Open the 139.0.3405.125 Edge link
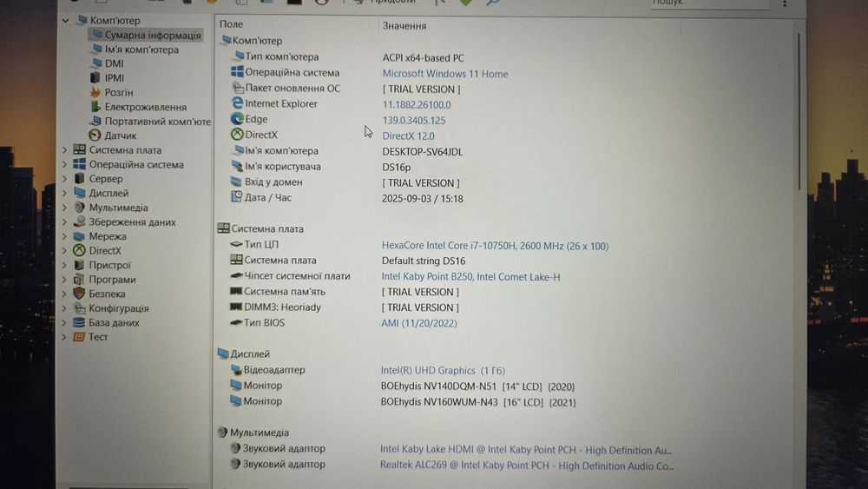The height and width of the screenshot is (489, 868). (414, 120)
